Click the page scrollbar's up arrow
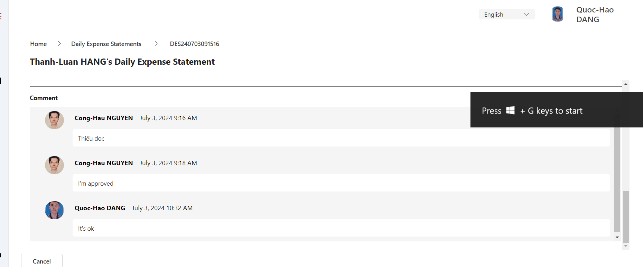Viewport: 644px width, 267px height. (626, 84)
